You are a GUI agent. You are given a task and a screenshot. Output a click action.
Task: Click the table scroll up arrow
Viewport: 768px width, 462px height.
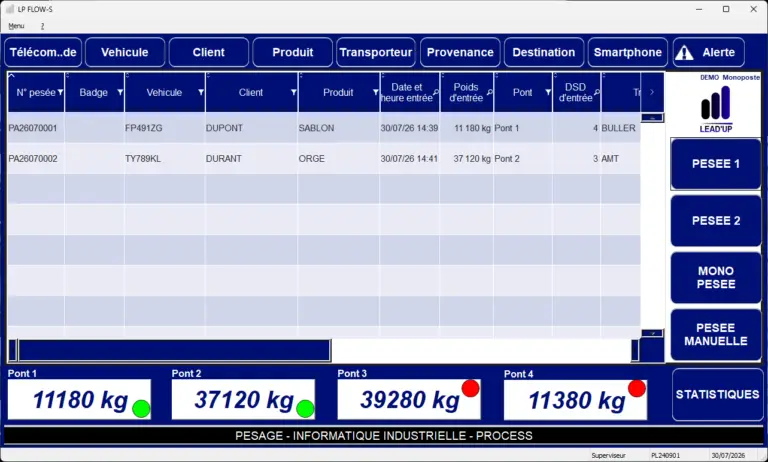(x=652, y=118)
